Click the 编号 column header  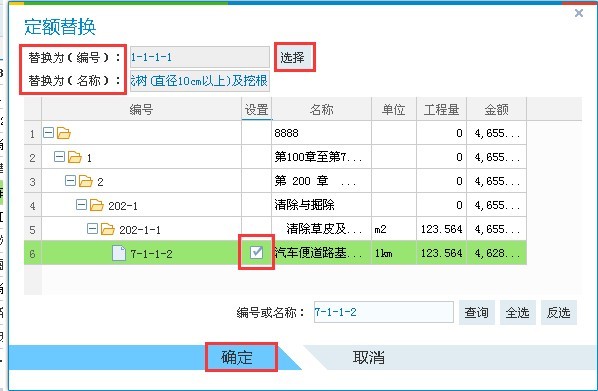pyautogui.click(x=141, y=109)
